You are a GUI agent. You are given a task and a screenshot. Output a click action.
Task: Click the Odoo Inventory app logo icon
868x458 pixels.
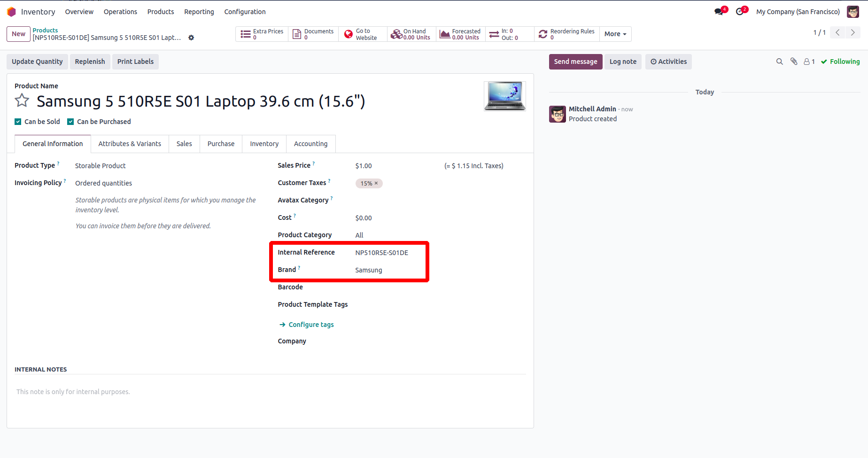pyautogui.click(x=12, y=12)
